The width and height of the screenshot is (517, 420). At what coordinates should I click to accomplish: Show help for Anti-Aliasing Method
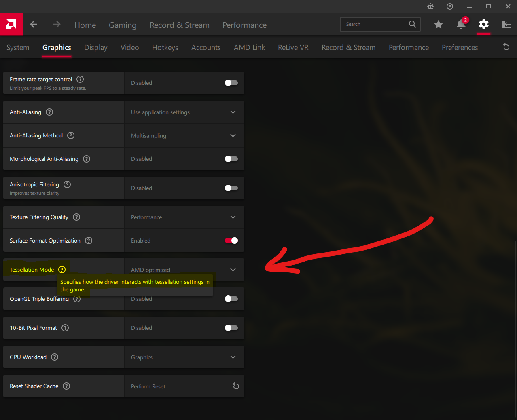coord(71,135)
